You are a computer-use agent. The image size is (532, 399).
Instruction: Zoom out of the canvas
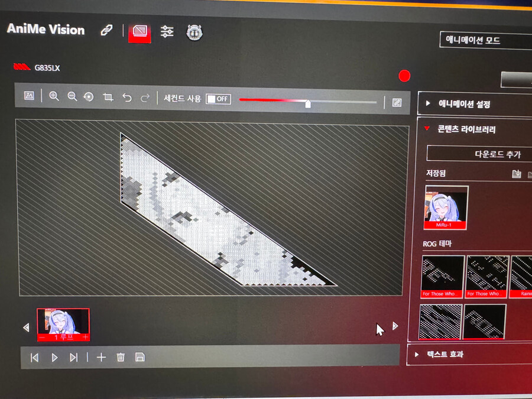72,97
